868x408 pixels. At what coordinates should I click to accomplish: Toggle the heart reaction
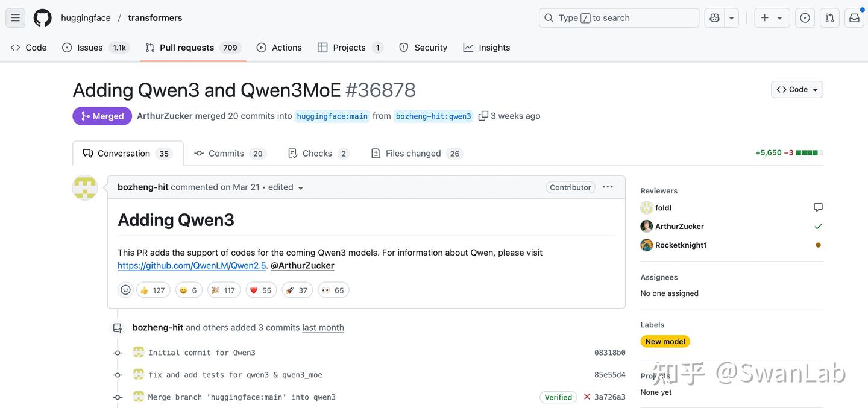point(260,290)
